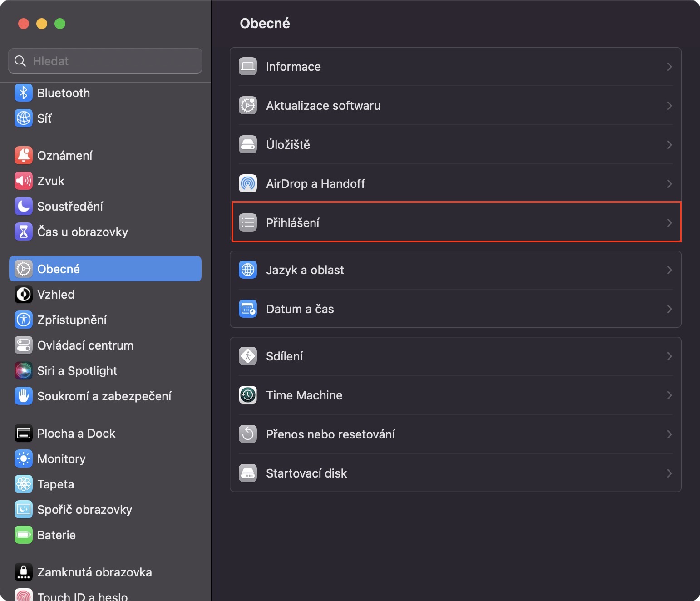700x601 pixels.
Task: Switch to Plocha a Dock settings
Action: [x=76, y=434]
